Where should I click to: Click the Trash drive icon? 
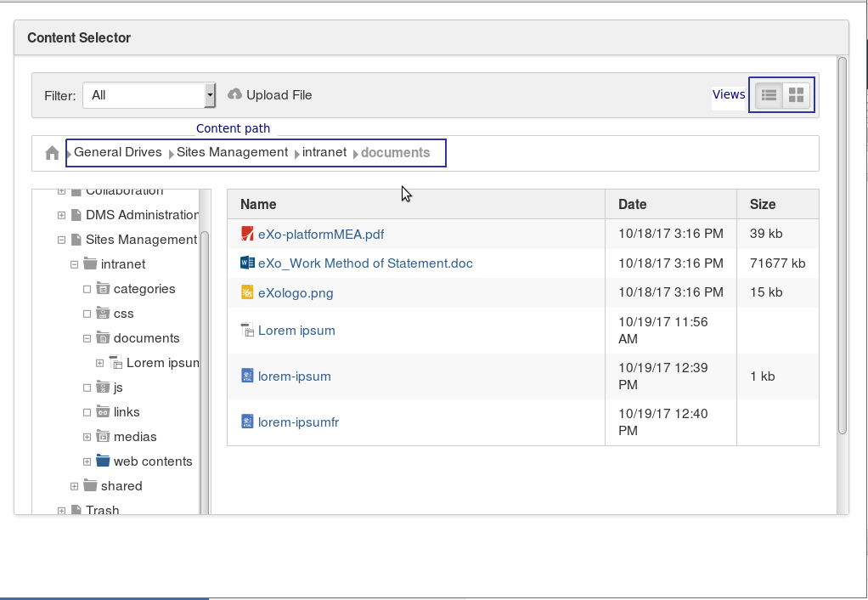click(76, 510)
